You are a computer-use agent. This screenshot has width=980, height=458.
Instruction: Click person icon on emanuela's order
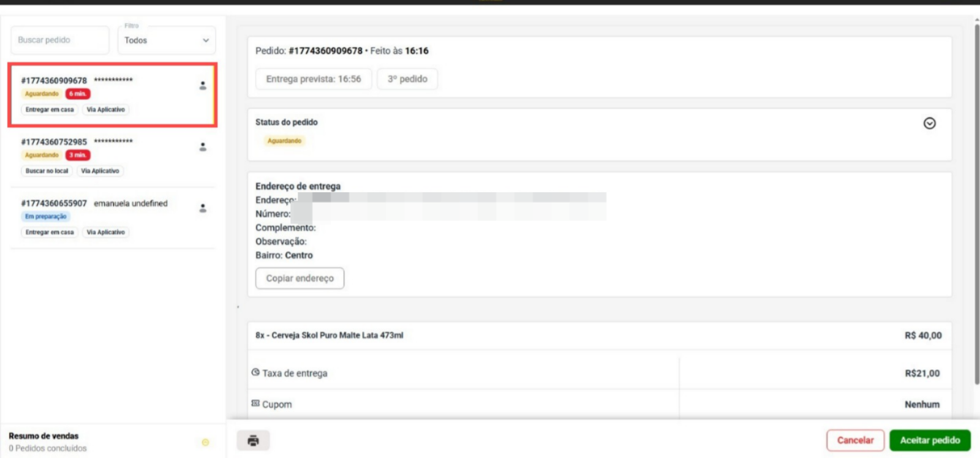click(203, 208)
